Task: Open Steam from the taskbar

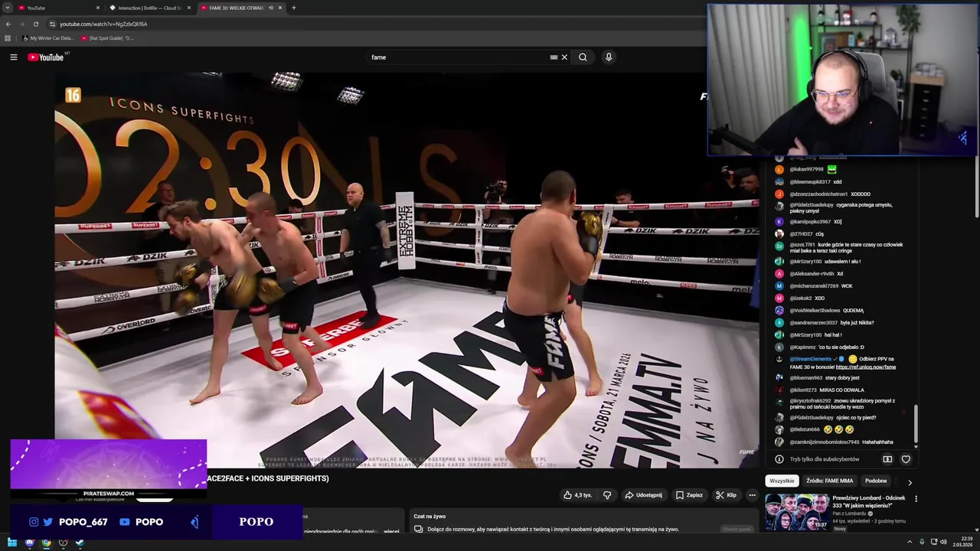Action: [x=80, y=543]
